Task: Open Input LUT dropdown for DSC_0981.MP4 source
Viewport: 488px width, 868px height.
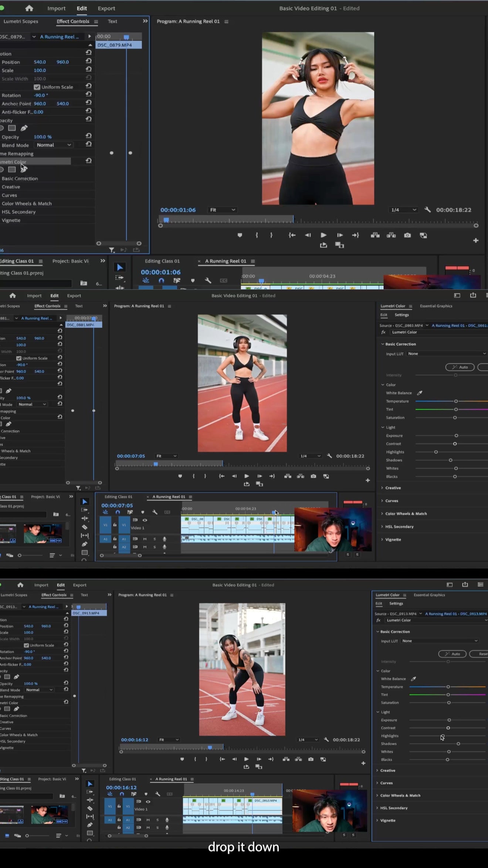Action: (447, 354)
